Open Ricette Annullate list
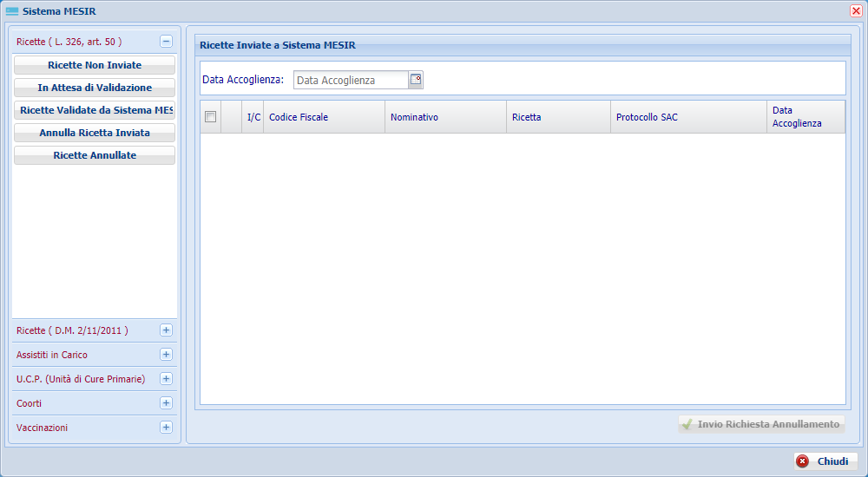This screenshot has height=477, width=868. pos(95,155)
